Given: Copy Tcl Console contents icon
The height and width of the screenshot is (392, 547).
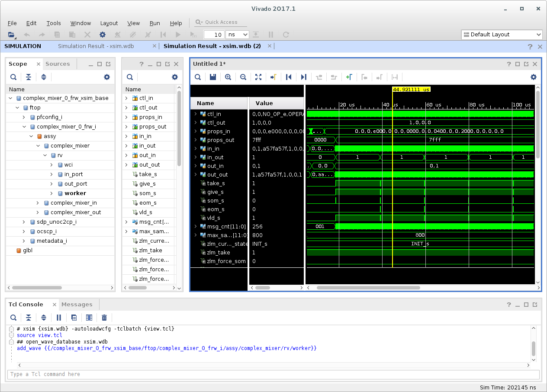Looking at the screenshot, I should click(x=74, y=318).
